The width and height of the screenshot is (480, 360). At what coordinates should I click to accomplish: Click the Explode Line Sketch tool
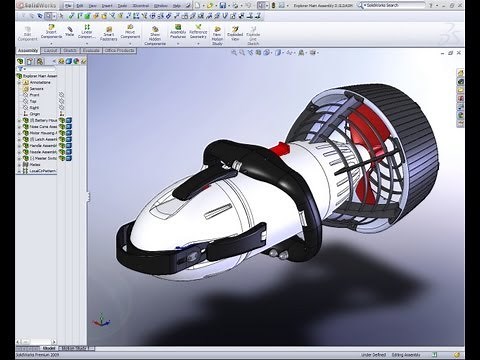[x=253, y=35]
